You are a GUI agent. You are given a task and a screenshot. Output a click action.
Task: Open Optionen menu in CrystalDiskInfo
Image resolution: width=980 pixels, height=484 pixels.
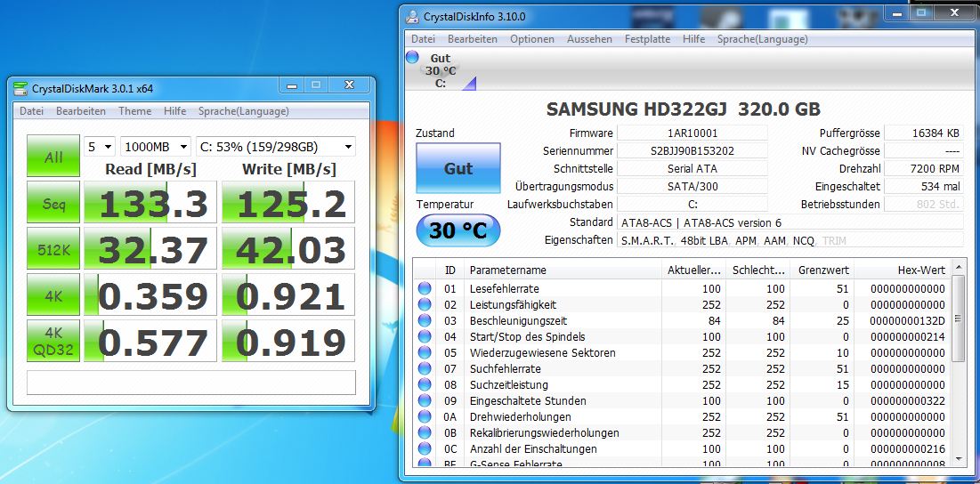pyautogui.click(x=532, y=39)
